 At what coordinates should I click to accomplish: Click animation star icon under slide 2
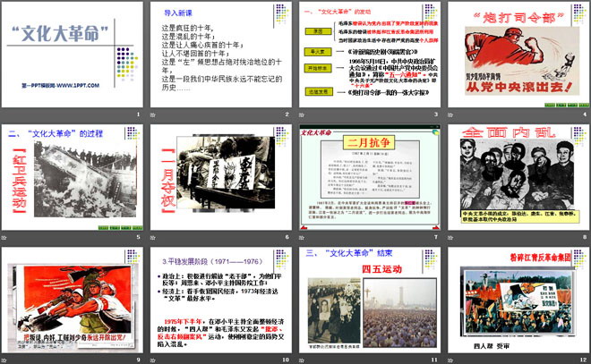coord(152,114)
